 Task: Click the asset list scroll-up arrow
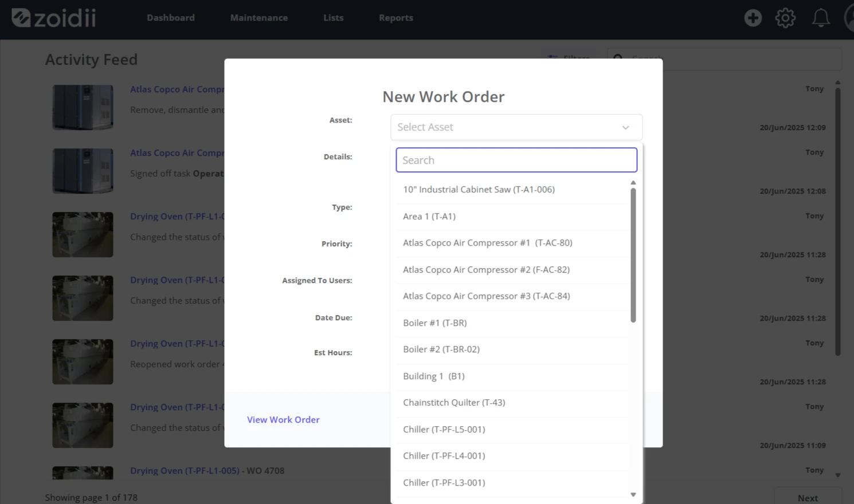[x=633, y=183]
